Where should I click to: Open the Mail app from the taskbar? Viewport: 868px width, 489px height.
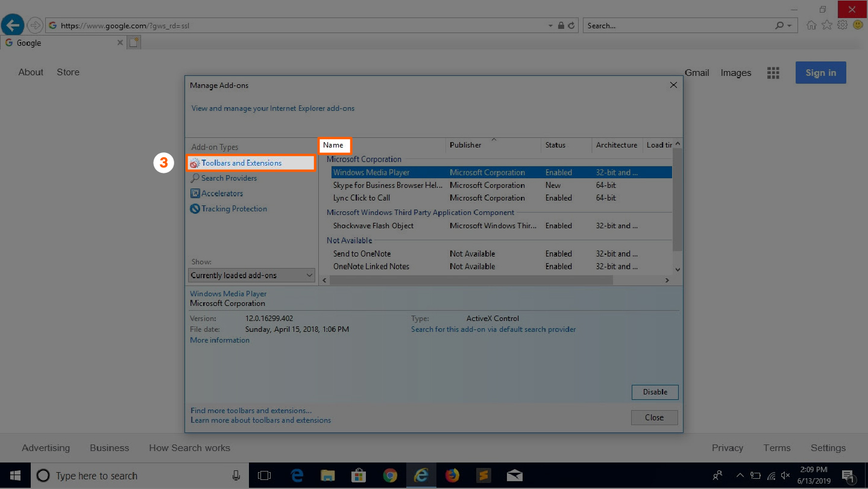coord(515,476)
